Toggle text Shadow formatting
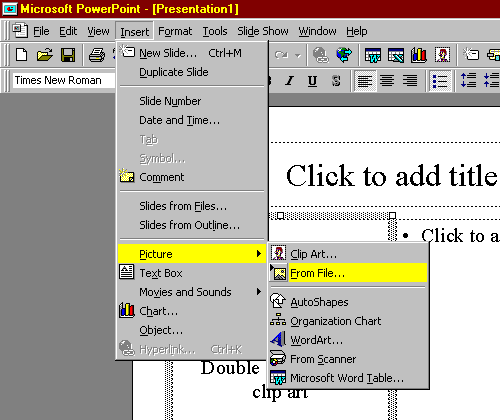This screenshot has width=500, height=420. coord(336,80)
